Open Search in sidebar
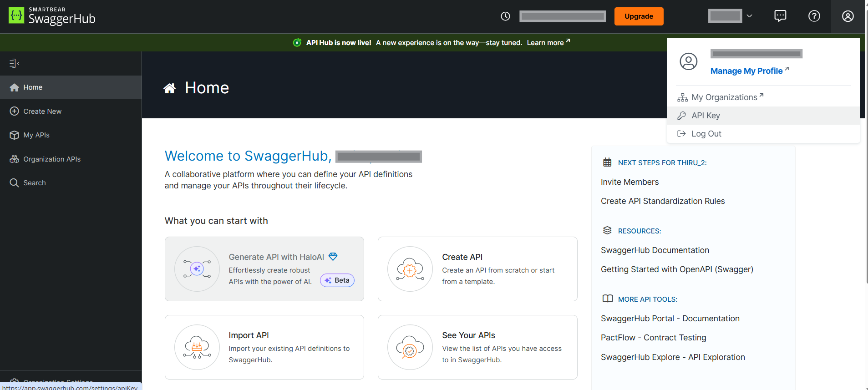This screenshot has height=390, width=868. click(x=71, y=183)
